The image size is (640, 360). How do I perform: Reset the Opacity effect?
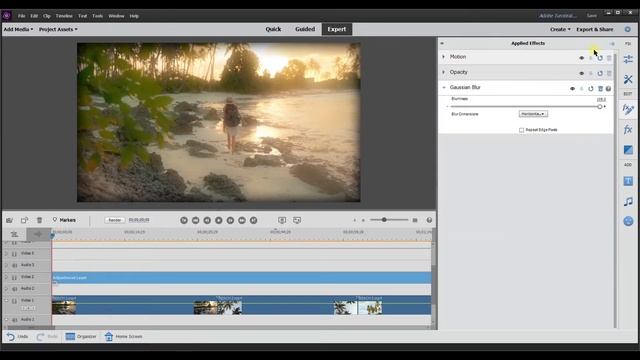[600, 73]
